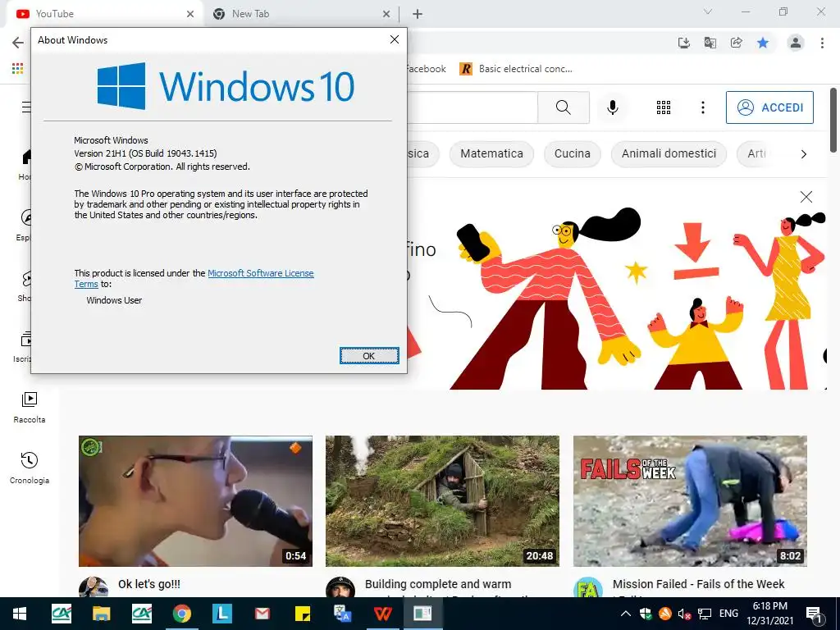Open Windows Security tray icon
Viewport: 840px width, 630px height.
pos(645,614)
